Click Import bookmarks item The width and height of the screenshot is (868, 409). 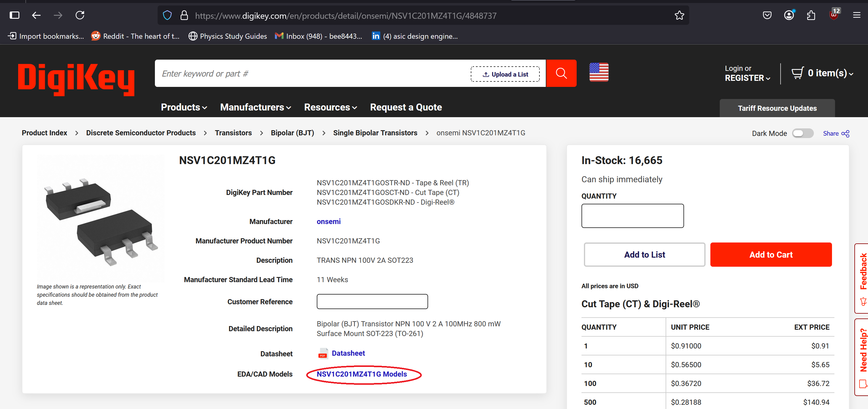(x=46, y=36)
